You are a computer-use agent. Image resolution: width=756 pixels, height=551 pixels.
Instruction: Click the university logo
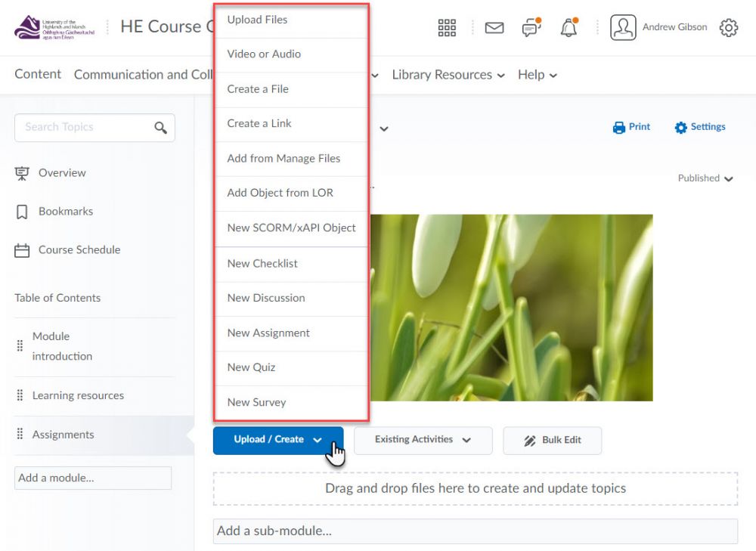point(54,27)
